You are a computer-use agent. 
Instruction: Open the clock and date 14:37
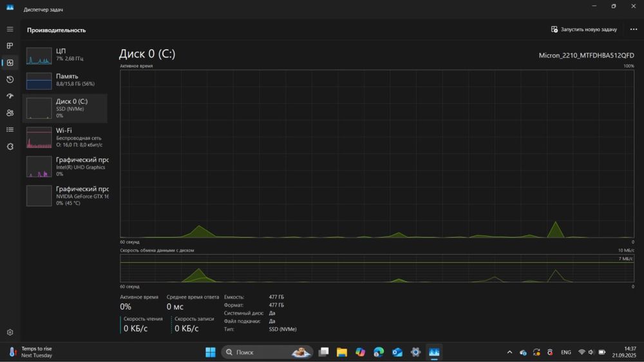click(624, 352)
